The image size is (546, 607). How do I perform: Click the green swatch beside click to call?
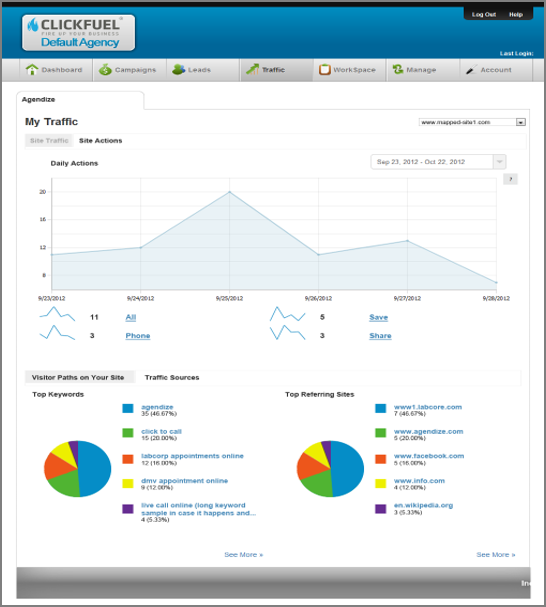click(128, 433)
